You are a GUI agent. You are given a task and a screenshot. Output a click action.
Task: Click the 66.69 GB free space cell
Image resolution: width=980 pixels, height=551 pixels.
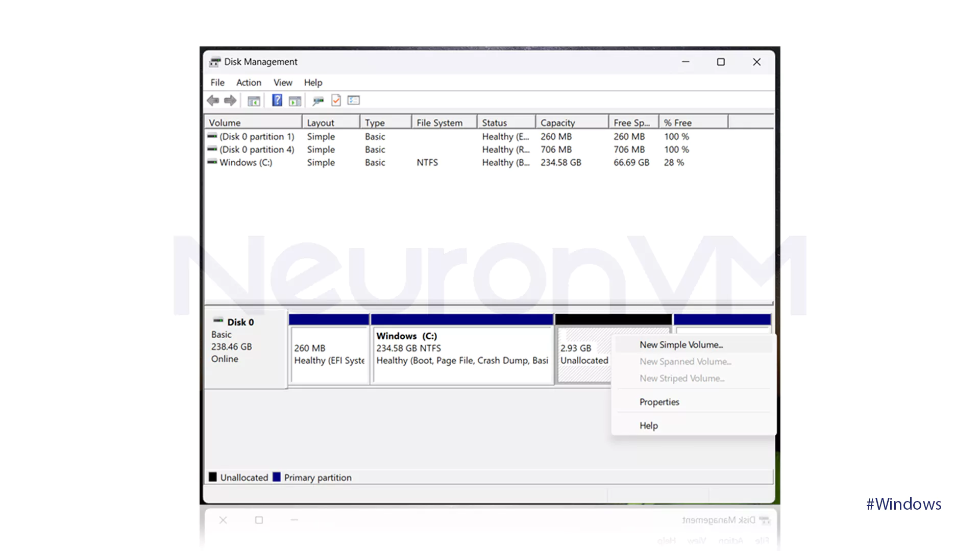(x=631, y=162)
